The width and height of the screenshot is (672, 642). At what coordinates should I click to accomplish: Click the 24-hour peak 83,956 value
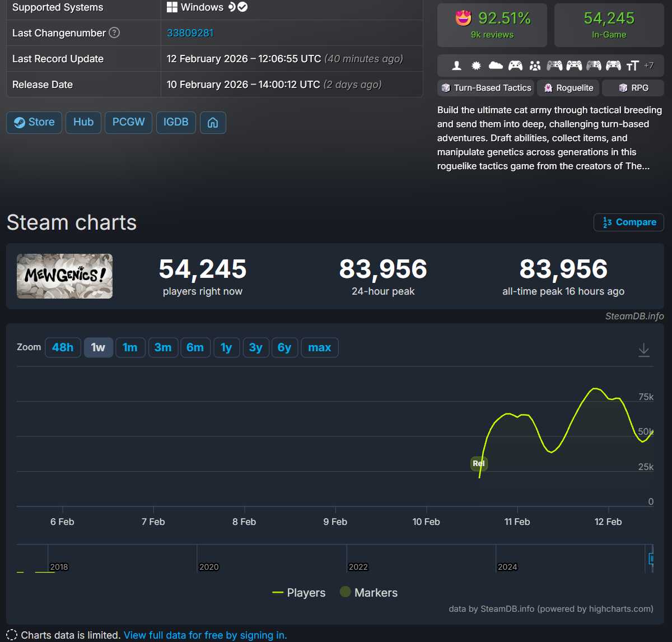coord(383,269)
